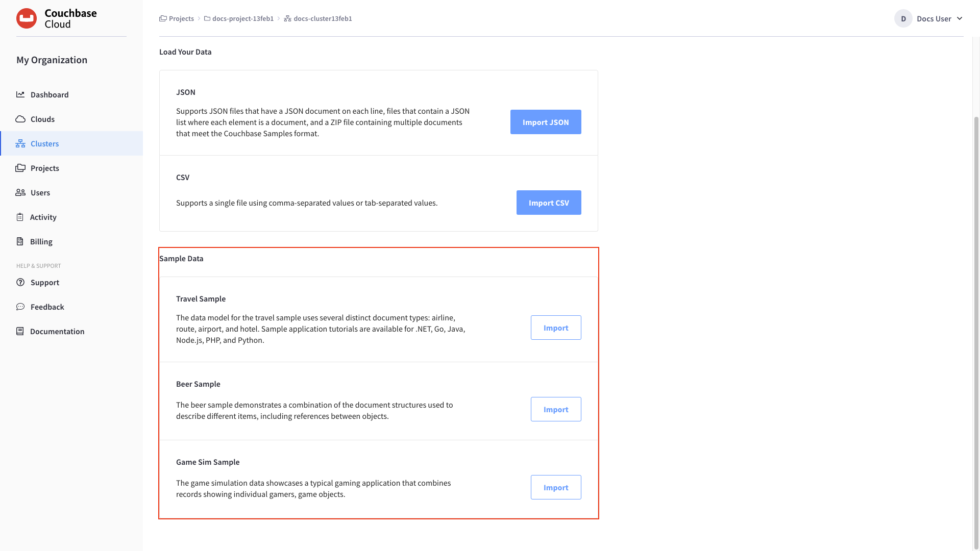Expand the Docs User account dropdown
This screenshot has height=551, width=980.
(x=960, y=18)
